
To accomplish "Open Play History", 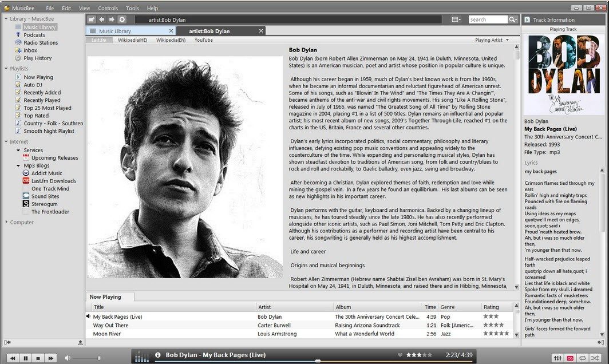I will (37, 58).
